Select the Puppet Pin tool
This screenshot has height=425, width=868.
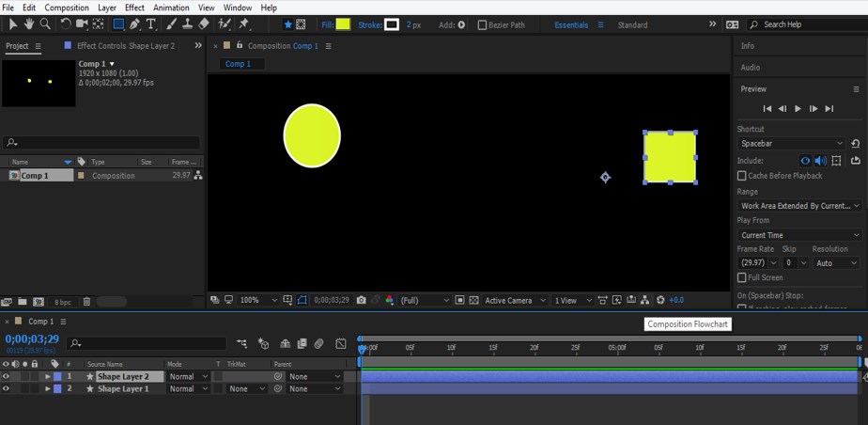(x=244, y=24)
